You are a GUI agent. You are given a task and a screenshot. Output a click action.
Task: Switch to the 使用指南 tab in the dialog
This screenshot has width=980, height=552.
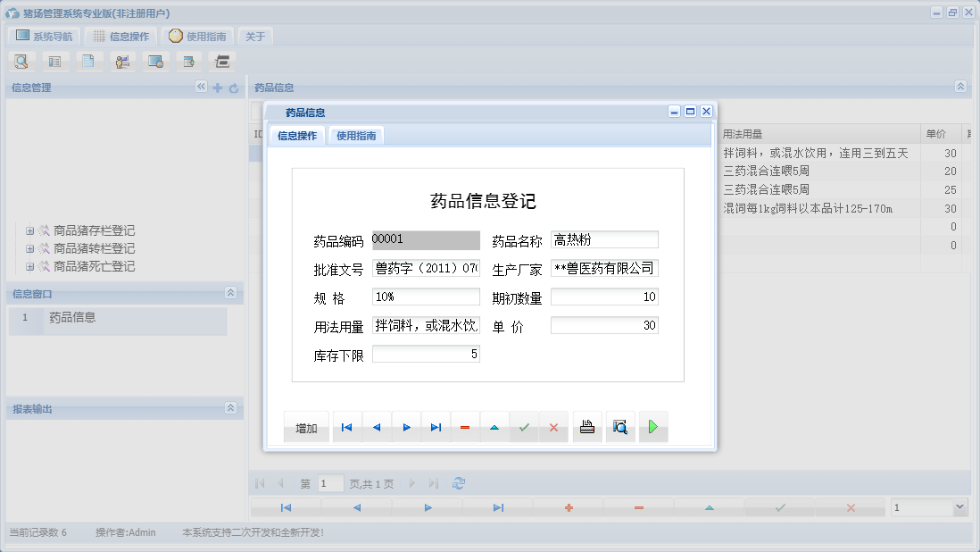(356, 135)
